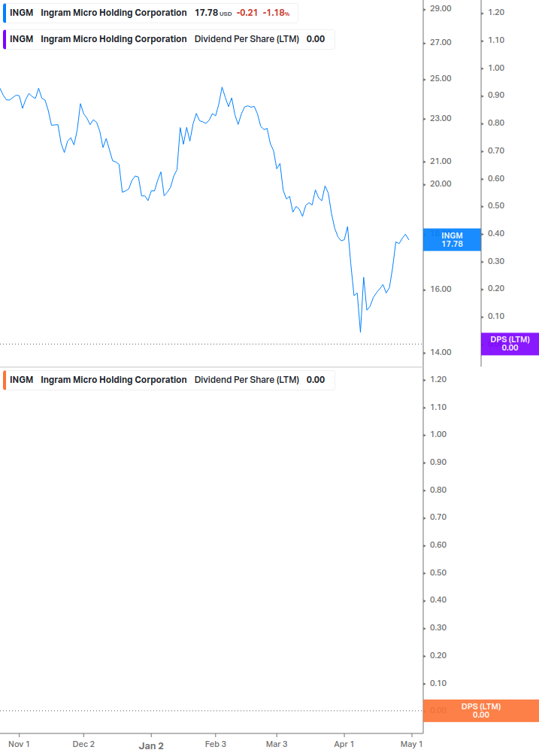This screenshot has width=539, height=756.
Task: Click the 25.00 price axis label
Action: coord(441,78)
